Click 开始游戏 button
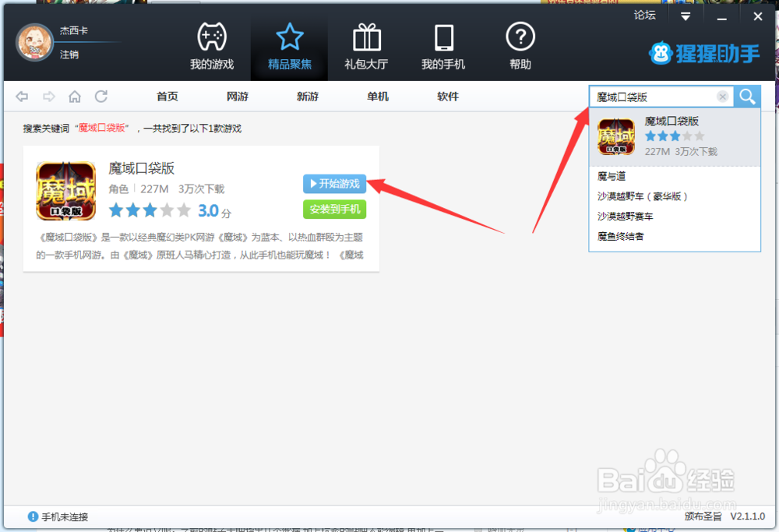The height and width of the screenshot is (532, 779). [334, 184]
